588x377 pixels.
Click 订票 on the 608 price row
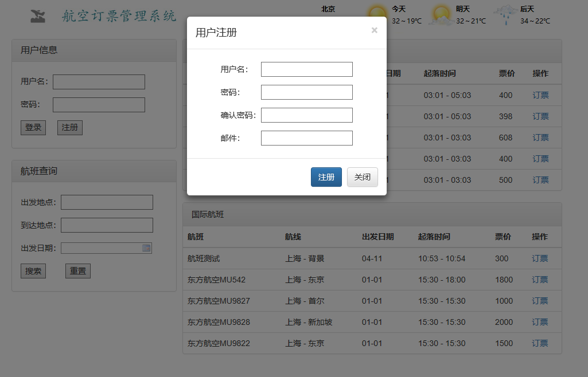(541, 138)
